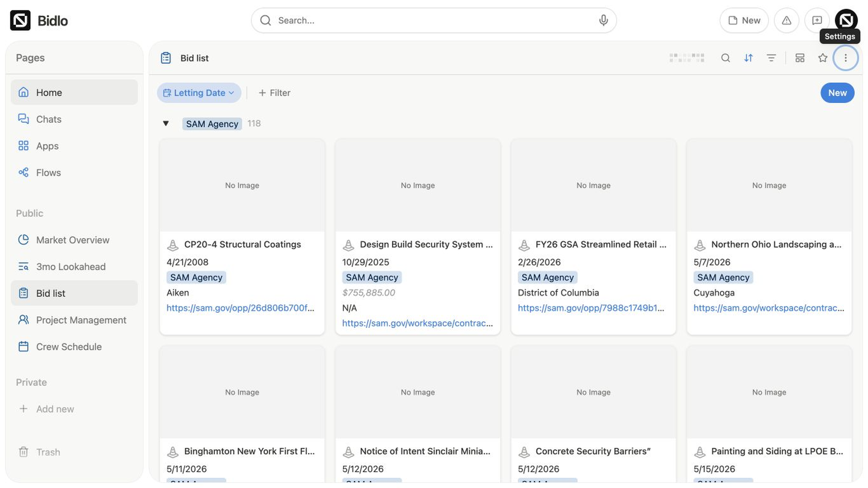Click the cone icon on Binghamton New York card
Screen dimensions: 868x488
(173, 452)
